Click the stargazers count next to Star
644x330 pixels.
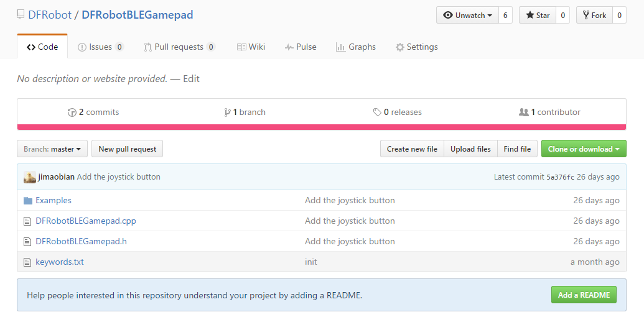point(562,15)
